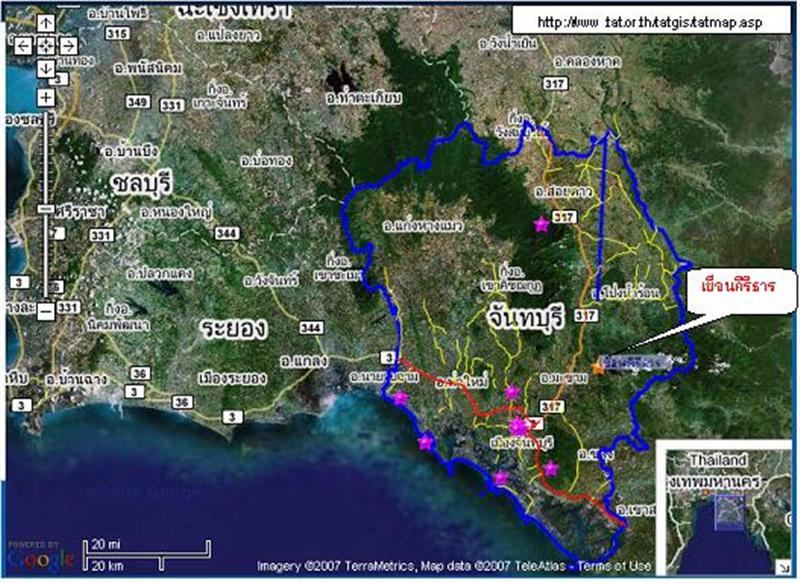Click the tat.or.th URL text at top

648,21
